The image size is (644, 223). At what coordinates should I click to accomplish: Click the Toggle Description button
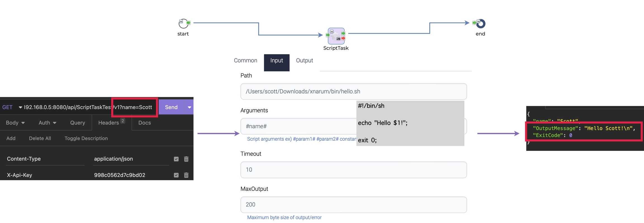tap(86, 138)
